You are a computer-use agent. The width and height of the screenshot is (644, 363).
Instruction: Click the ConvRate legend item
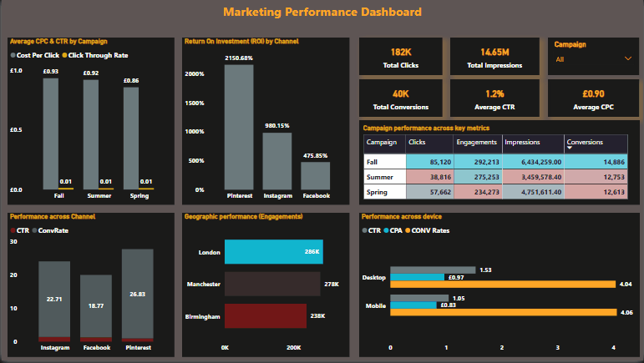pyautogui.click(x=50, y=230)
